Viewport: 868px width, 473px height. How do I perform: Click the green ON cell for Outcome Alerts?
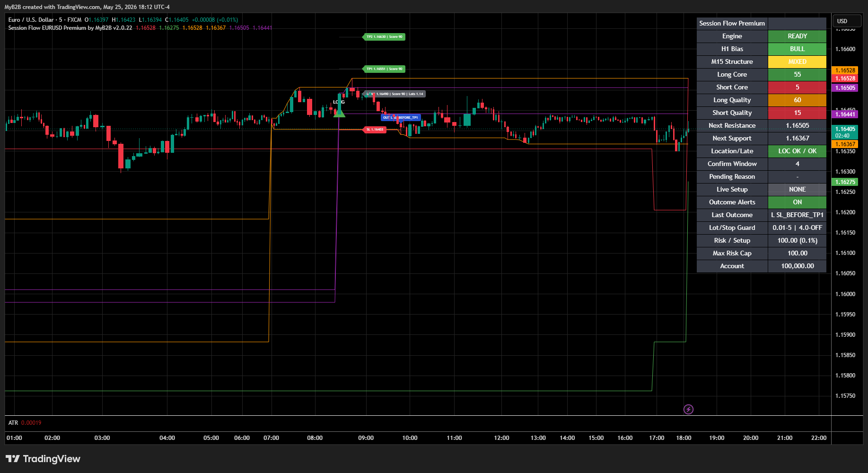[797, 202]
